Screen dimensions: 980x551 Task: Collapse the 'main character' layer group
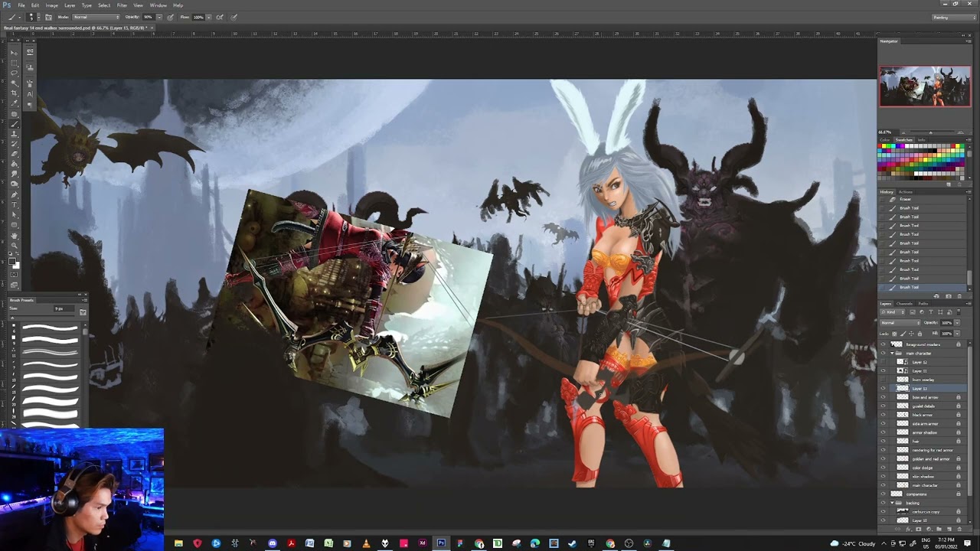(x=892, y=354)
